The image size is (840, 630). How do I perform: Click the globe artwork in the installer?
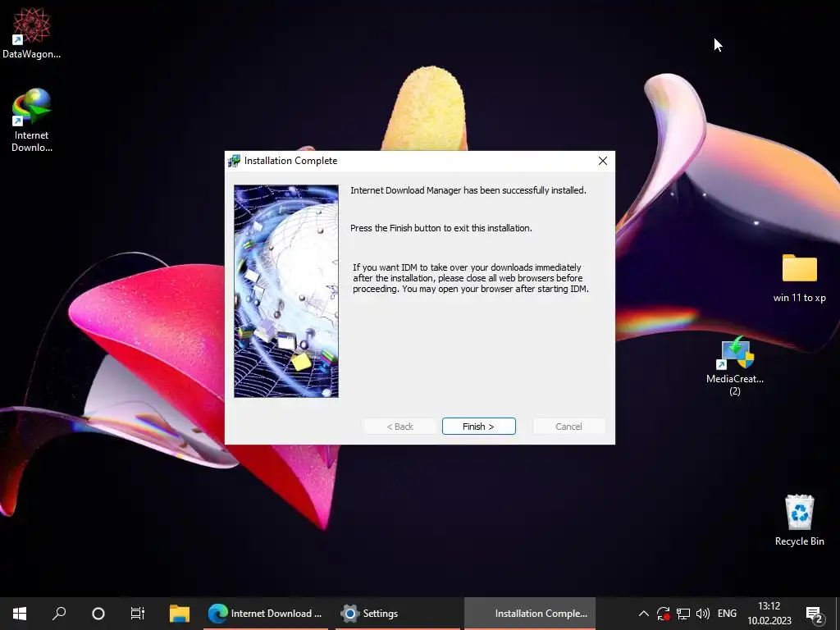coord(286,291)
